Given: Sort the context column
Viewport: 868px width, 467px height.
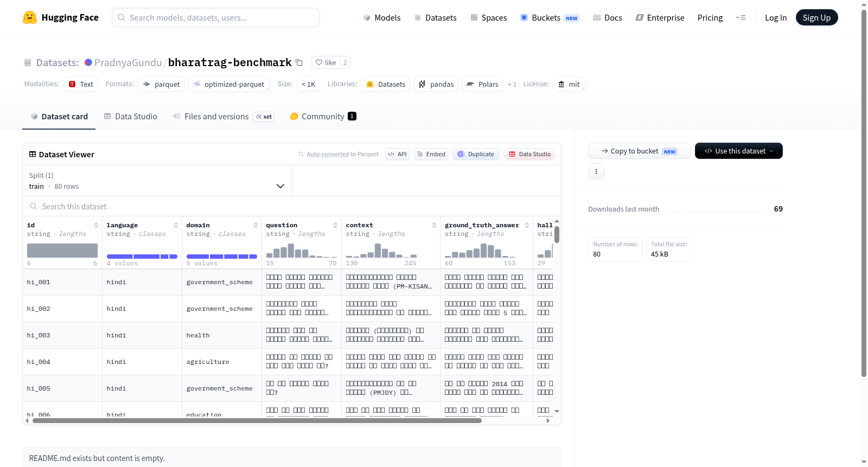Looking at the screenshot, I should [x=434, y=225].
